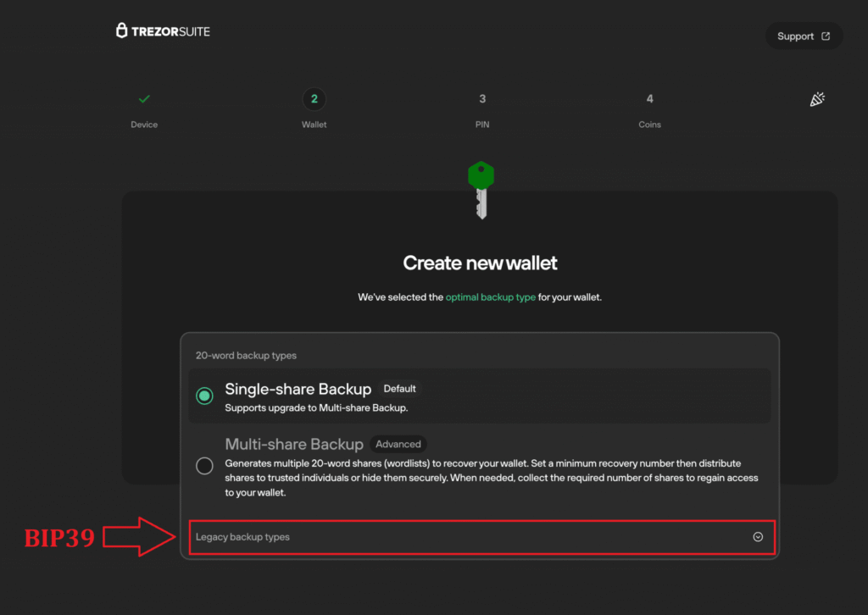Click the completed Device step checkmark
The width and height of the screenshot is (868, 615).
click(x=144, y=99)
